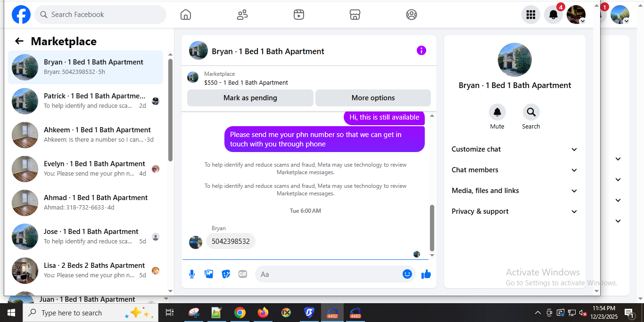Open Jose's apartment conversation
Image resolution: width=644 pixels, height=322 pixels.
[x=86, y=236]
